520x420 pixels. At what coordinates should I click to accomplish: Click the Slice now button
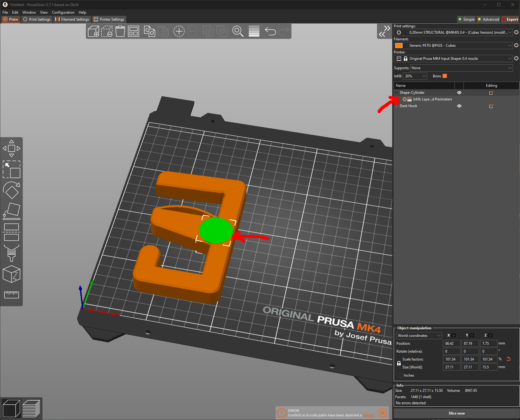[x=457, y=413]
